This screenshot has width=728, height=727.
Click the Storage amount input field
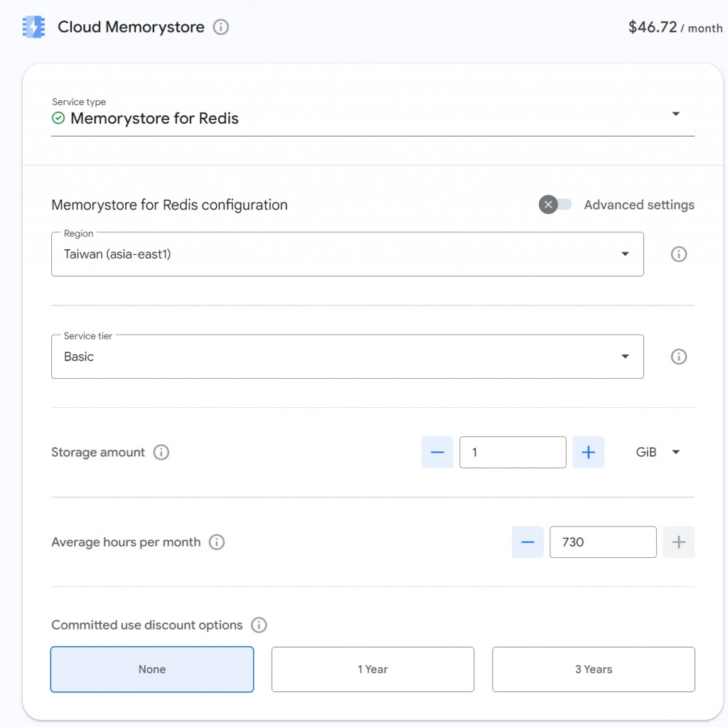(513, 452)
